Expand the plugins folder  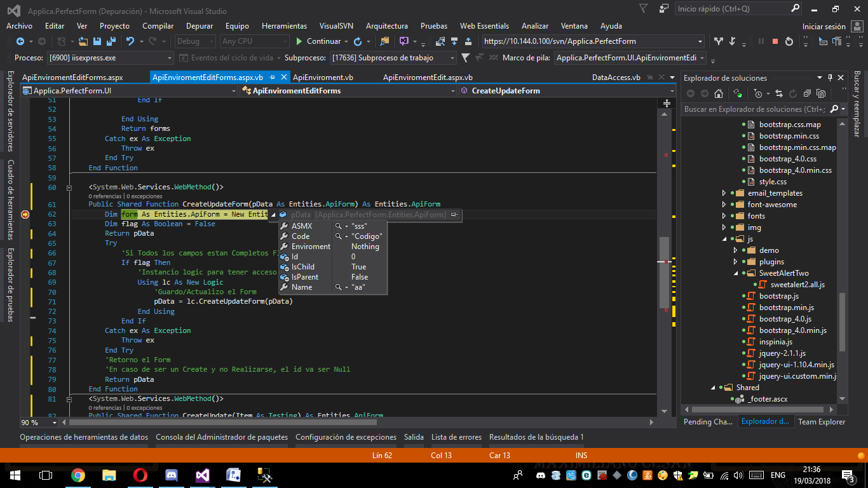(735, 262)
